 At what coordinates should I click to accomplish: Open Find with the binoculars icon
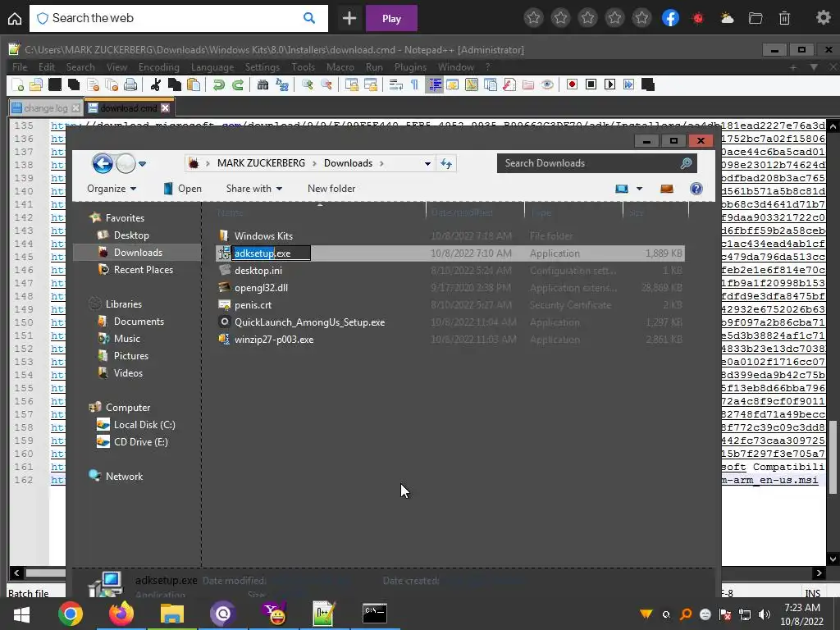[262, 84]
